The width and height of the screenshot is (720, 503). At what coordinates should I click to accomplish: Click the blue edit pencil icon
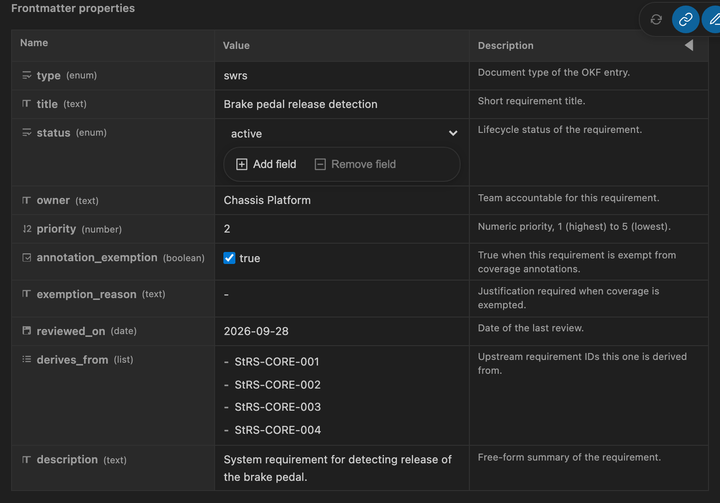tap(712, 19)
